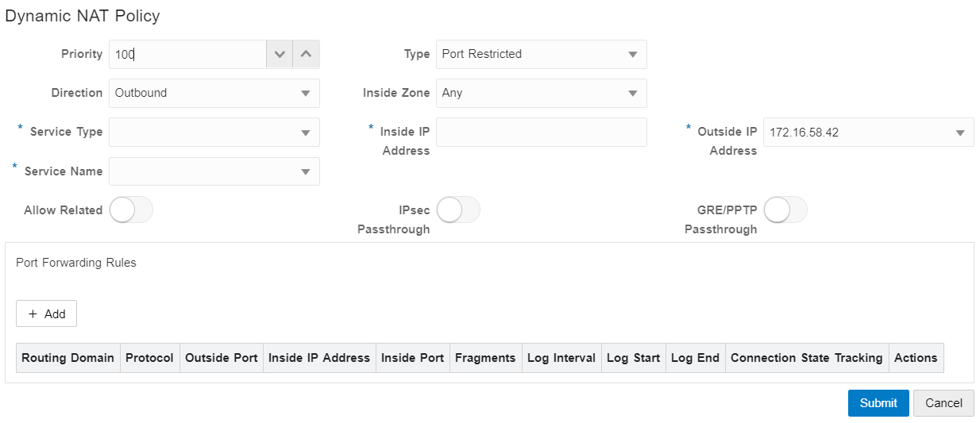Open the Type dropdown arrow

(633, 55)
